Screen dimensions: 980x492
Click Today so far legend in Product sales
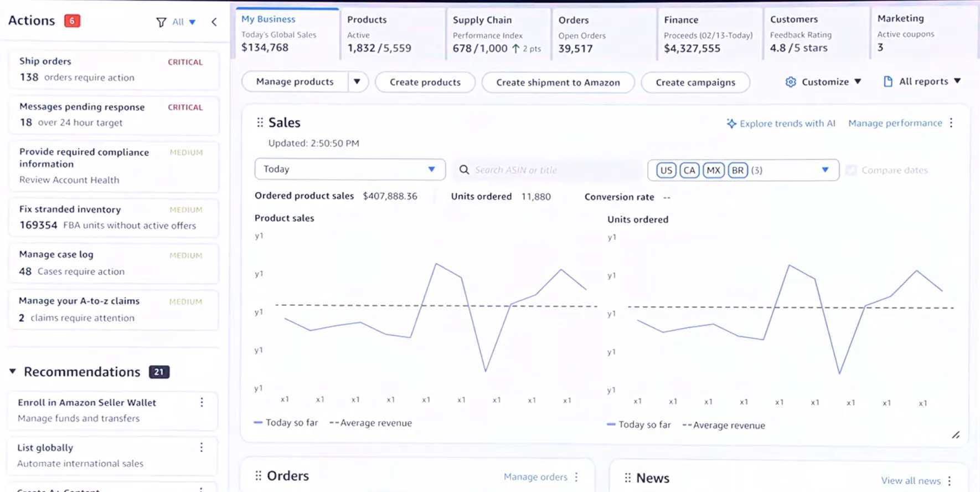[286, 423]
